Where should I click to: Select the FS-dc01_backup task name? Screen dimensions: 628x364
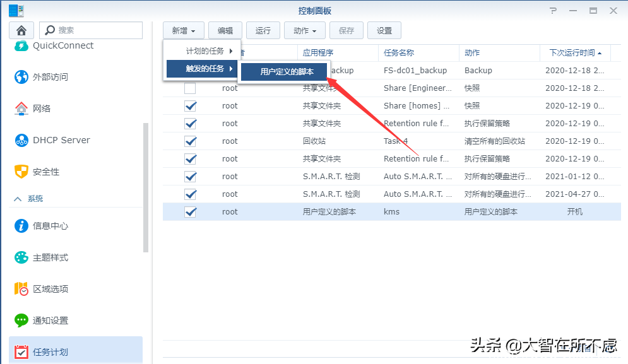point(415,71)
